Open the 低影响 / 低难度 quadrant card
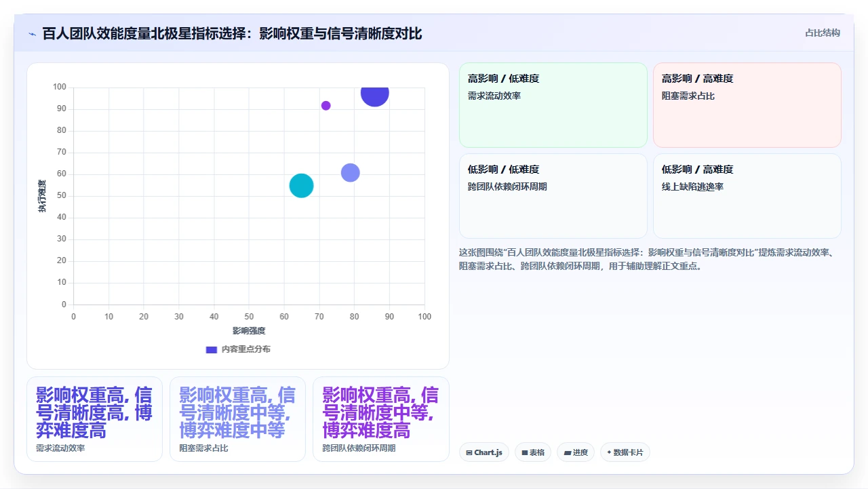The image size is (868, 489). (553, 196)
